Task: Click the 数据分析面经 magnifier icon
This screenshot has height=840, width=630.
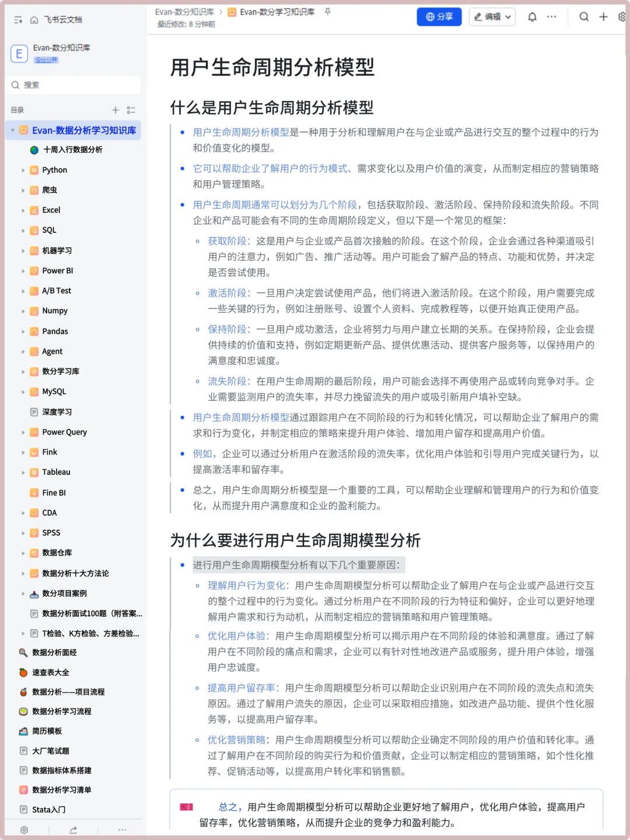Action: tap(23, 653)
